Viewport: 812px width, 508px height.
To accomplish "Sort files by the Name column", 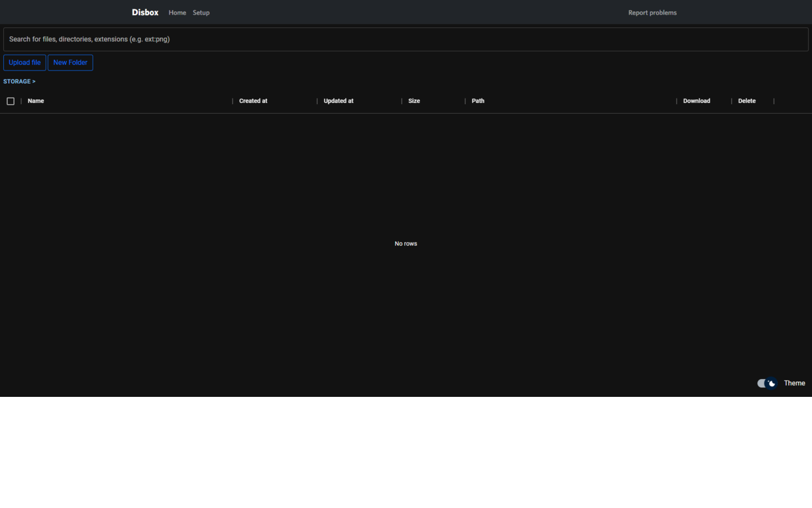I will click(36, 101).
